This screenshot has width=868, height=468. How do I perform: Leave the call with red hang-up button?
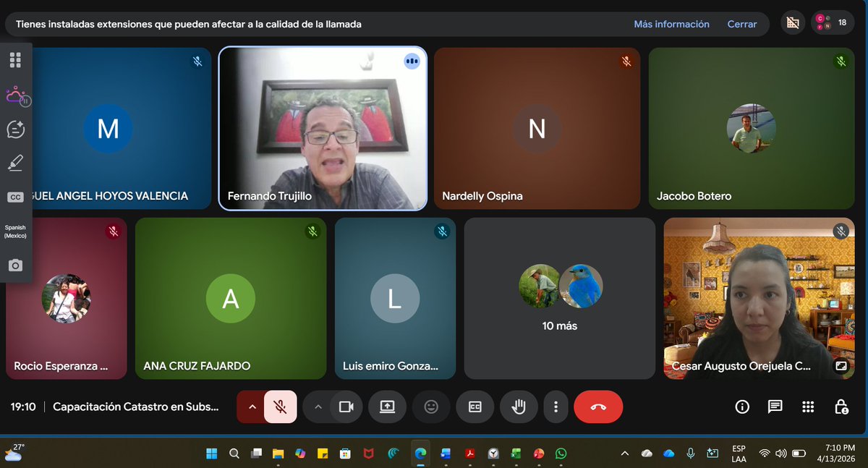(x=598, y=407)
